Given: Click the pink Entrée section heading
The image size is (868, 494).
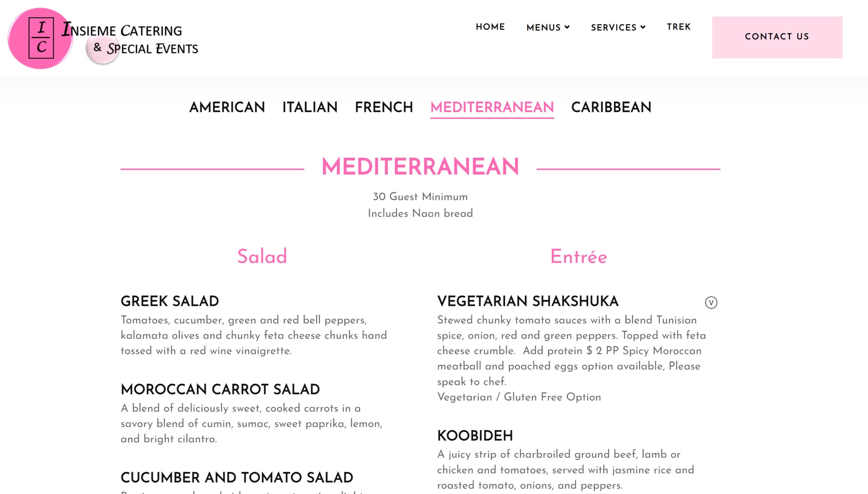Looking at the screenshot, I should [578, 257].
